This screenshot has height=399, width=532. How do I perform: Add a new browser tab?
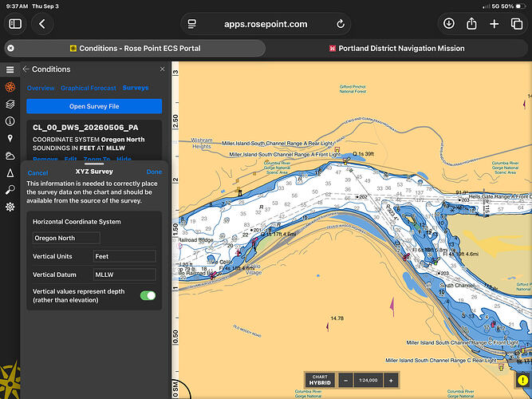(x=495, y=24)
